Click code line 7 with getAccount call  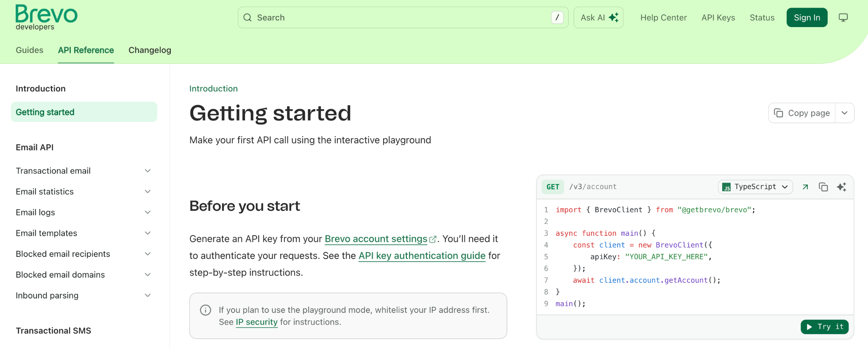(x=647, y=280)
